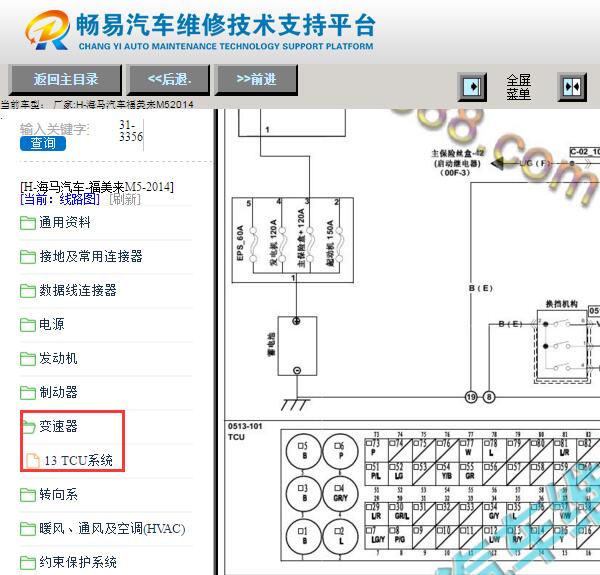Click folder icon beside 通用资料
Viewport: 600px width, 575px height.
28,223
